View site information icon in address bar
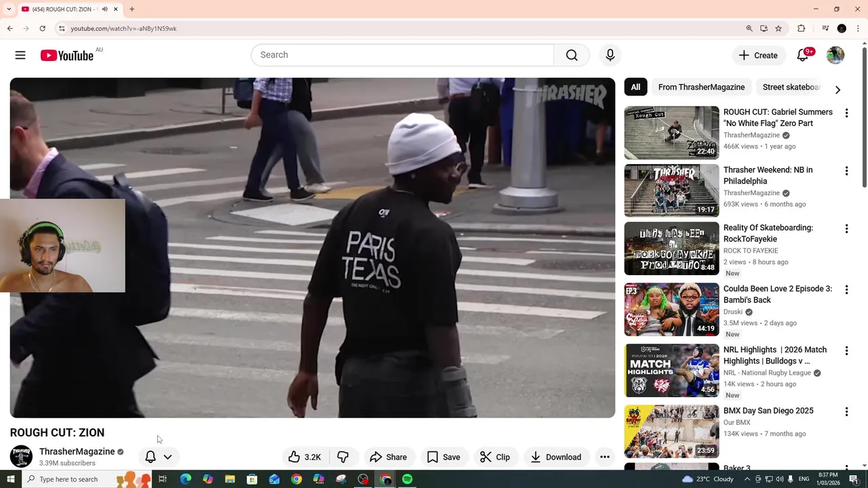 (x=62, y=28)
